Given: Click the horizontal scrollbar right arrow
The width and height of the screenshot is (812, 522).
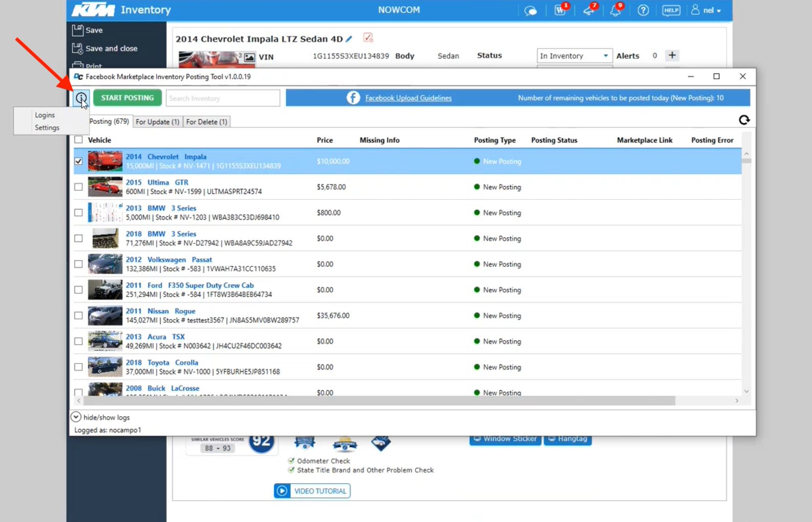Looking at the screenshot, I should 737,401.
